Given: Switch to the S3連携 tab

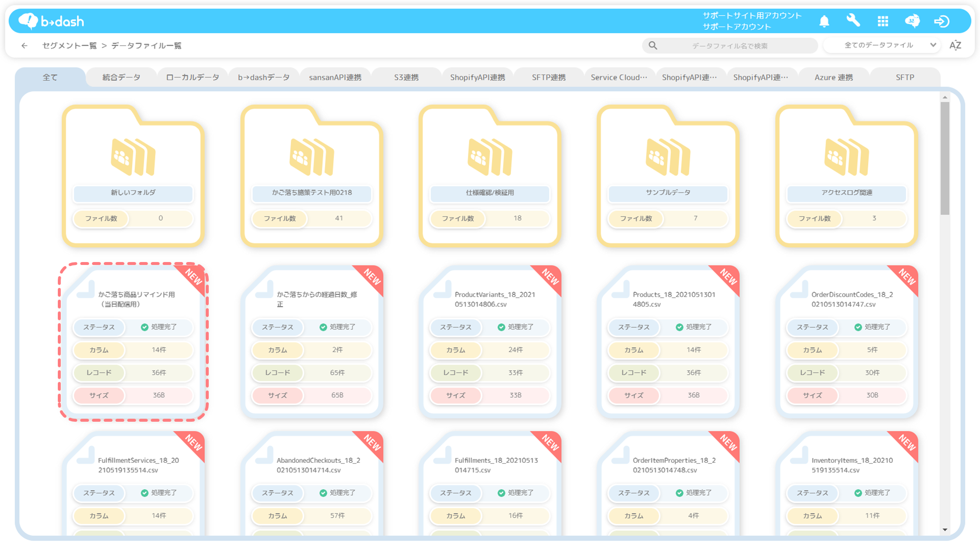Looking at the screenshot, I should click(x=406, y=77).
